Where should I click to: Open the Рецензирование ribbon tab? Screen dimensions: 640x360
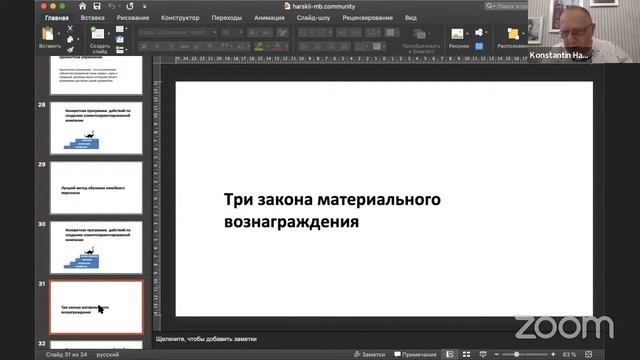(x=367, y=18)
